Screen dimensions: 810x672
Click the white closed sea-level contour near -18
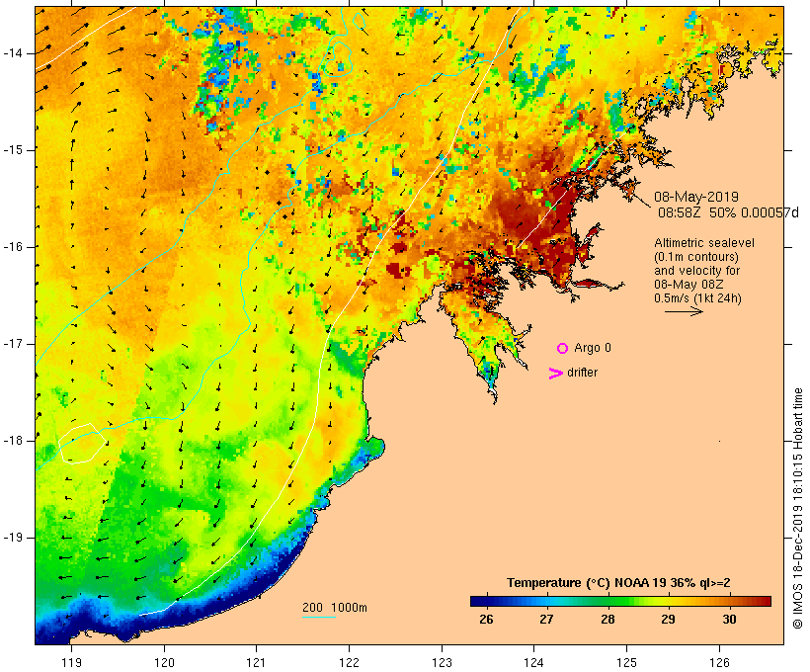(x=82, y=444)
